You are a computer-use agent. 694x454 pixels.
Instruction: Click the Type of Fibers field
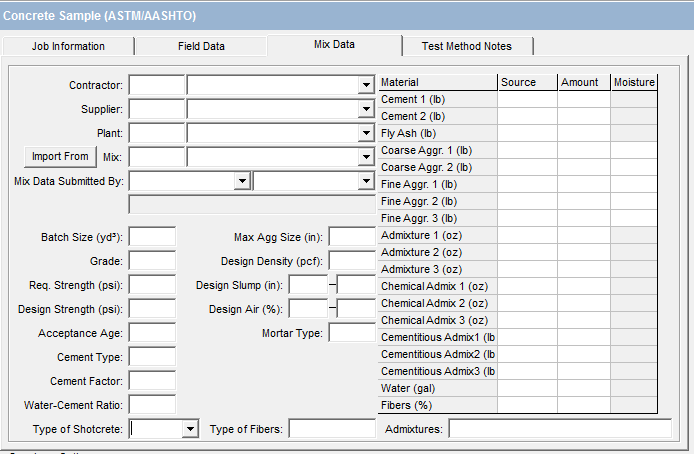(332, 429)
